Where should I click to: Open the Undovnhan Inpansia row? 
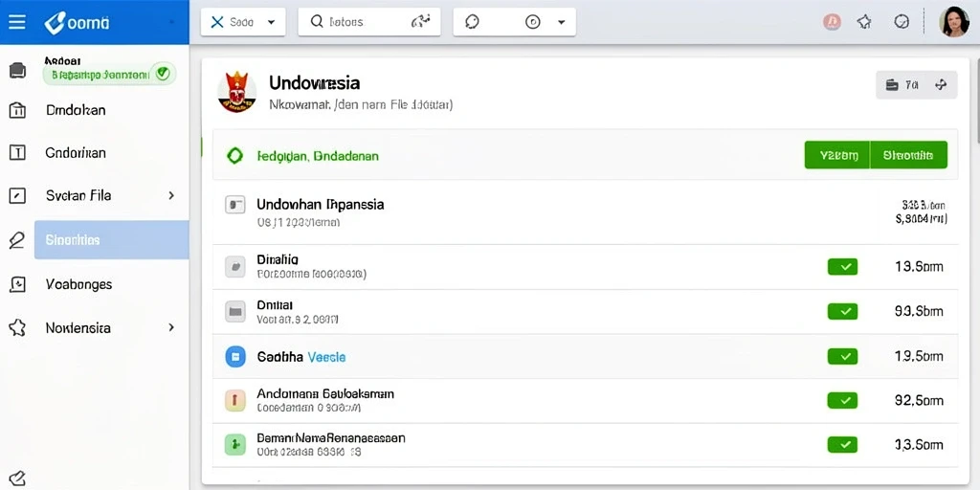click(585, 212)
